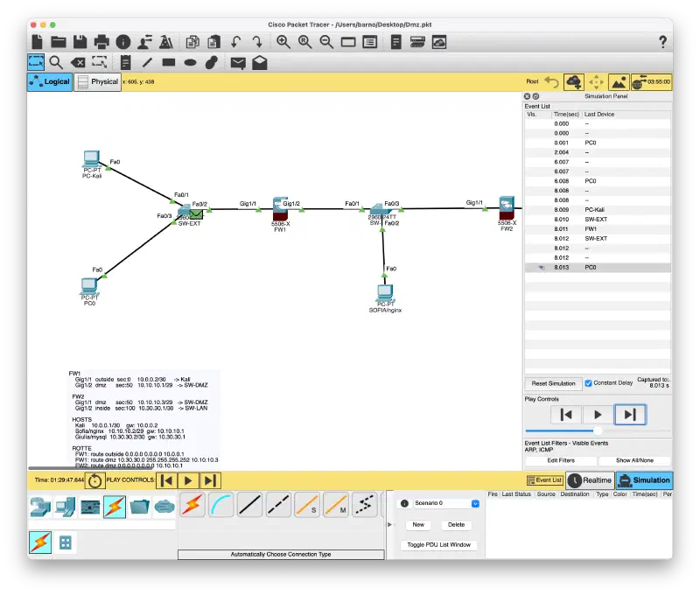The height and width of the screenshot is (595, 700).
Task: Click Show All/None button
Action: click(634, 460)
